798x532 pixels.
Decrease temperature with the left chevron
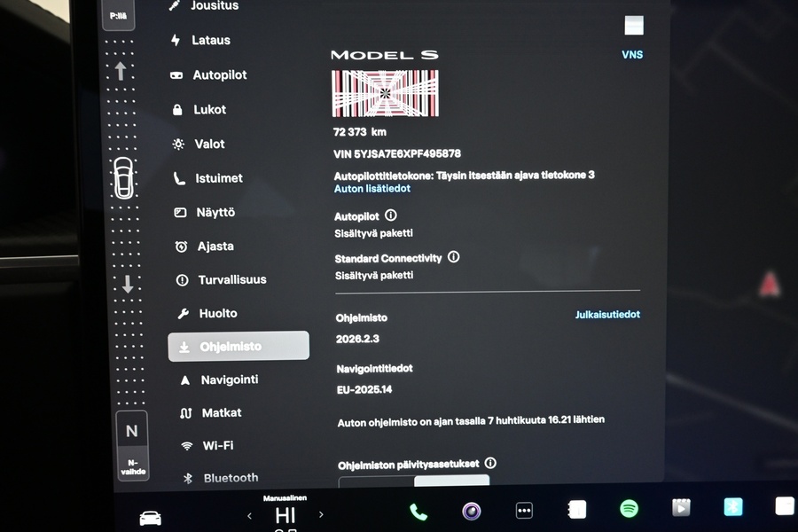point(249,515)
